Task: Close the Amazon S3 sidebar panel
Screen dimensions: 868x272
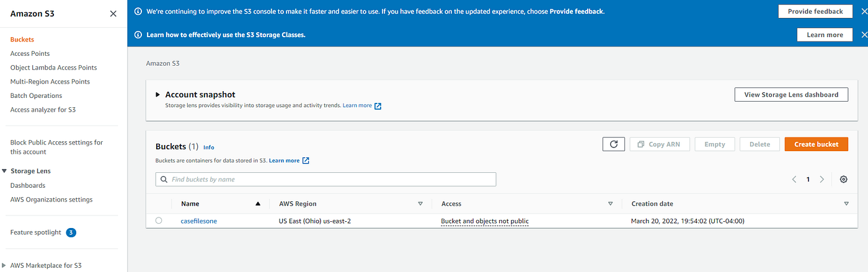Action: click(x=113, y=14)
